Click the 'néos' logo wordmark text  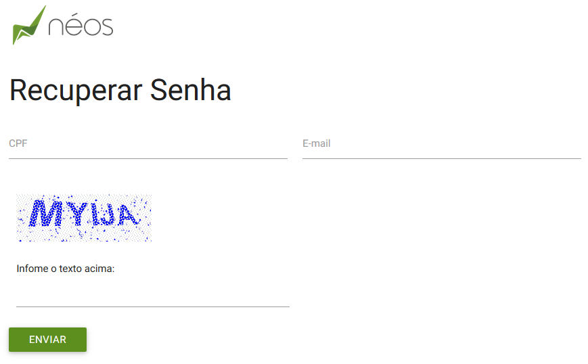point(81,26)
